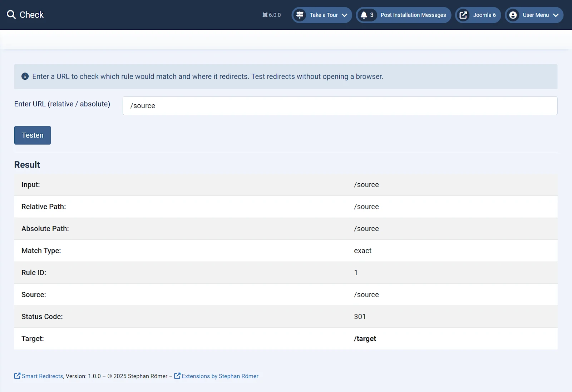Click the external-link icon before Extensions by Stephan Römer
The width and height of the screenshot is (572, 392).
point(177,376)
